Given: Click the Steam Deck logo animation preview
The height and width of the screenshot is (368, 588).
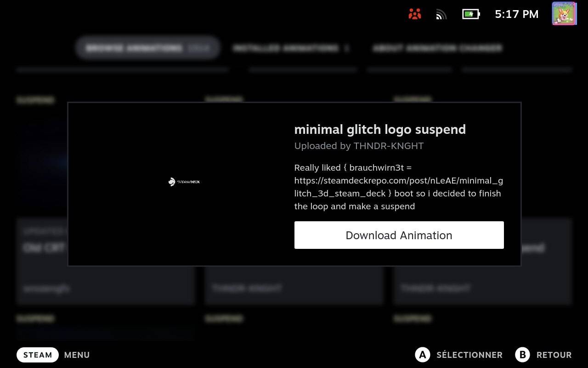Looking at the screenshot, I should pos(184,182).
